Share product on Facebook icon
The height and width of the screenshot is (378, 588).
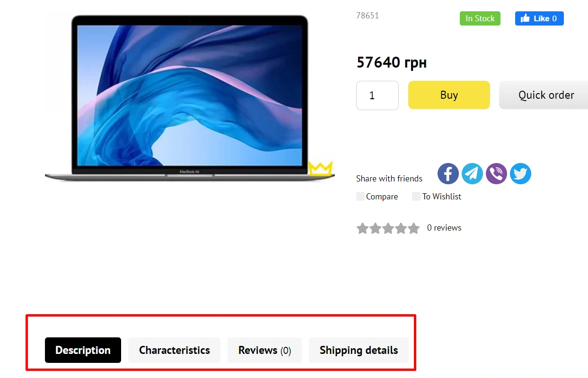[x=448, y=174]
